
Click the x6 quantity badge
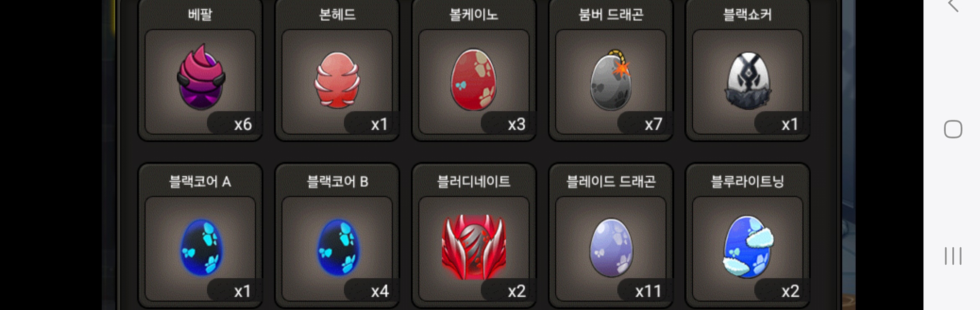pyautogui.click(x=242, y=124)
